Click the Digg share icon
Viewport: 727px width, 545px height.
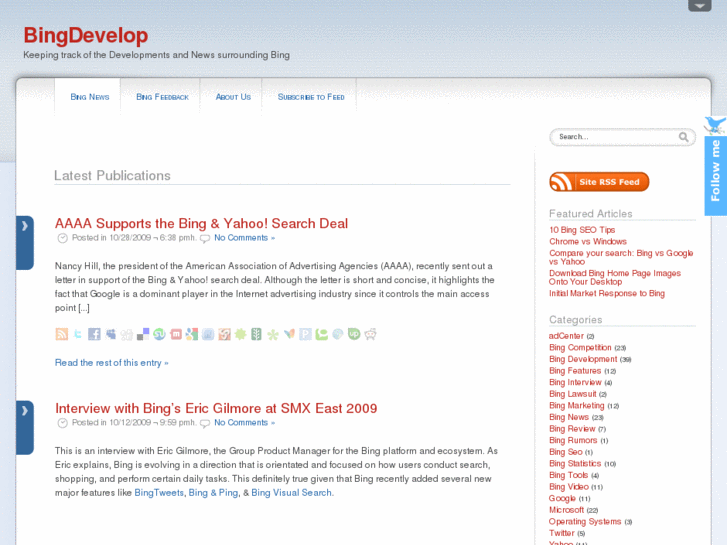point(127,334)
